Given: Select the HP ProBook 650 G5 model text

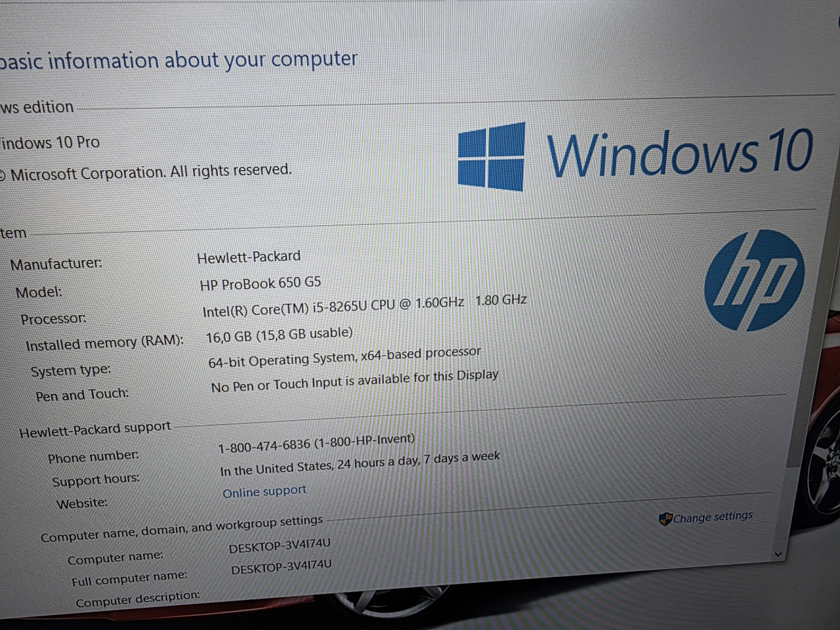Looking at the screenshot, I should pos(260,284).
